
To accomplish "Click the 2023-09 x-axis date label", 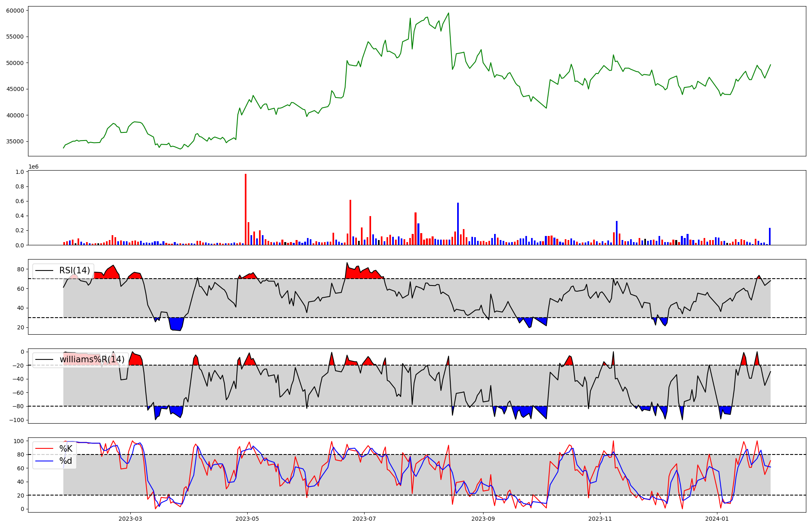I will [483, 519].
